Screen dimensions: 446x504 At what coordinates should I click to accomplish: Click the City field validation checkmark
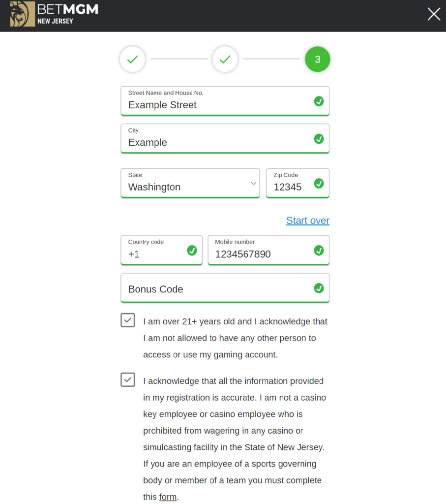pos(319,139)
